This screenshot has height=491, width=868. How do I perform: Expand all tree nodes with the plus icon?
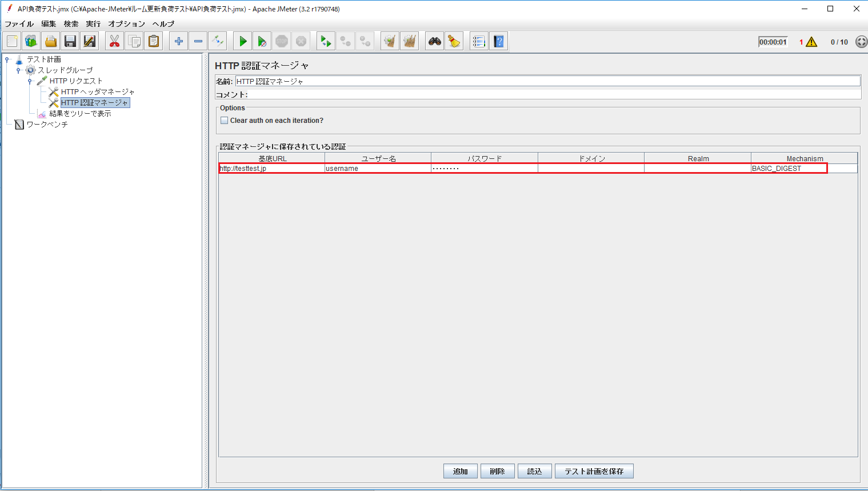tap(178, 41)
